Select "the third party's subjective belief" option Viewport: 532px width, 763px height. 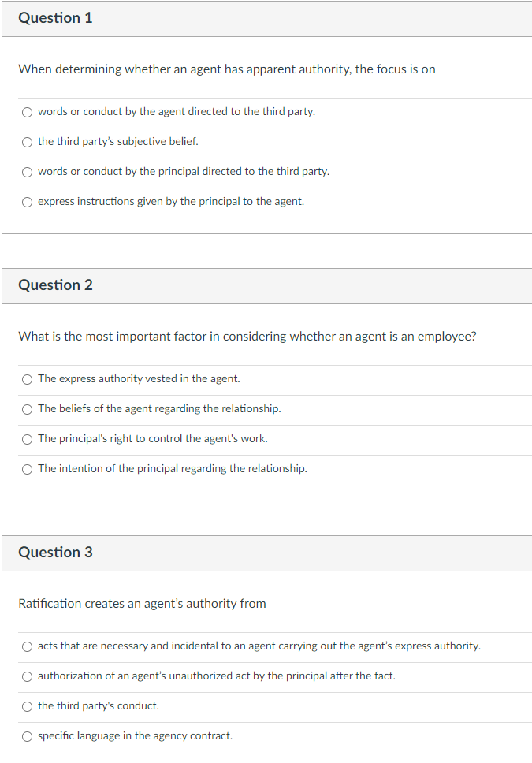pyautogui.click(x=27, y=142)
